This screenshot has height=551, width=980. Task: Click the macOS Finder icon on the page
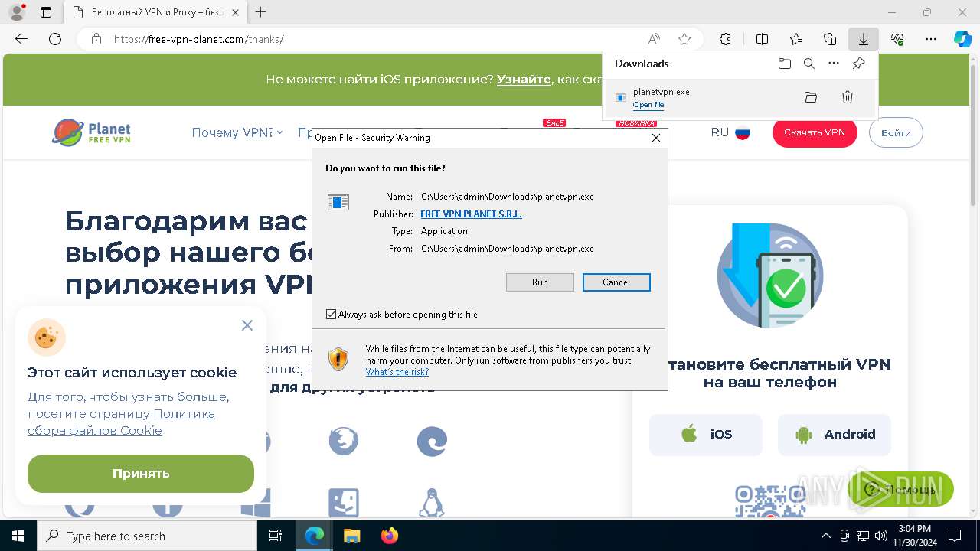(344, 503)
